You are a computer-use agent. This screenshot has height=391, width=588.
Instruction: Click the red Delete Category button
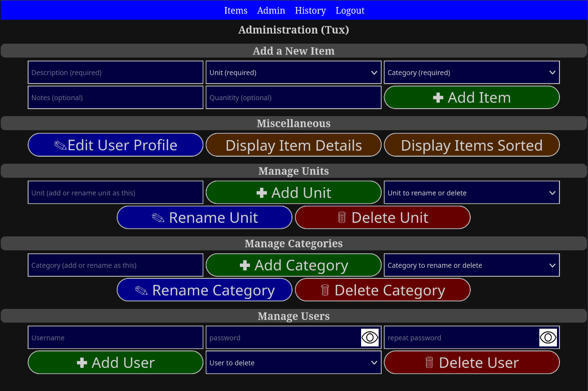click(383, 290)
